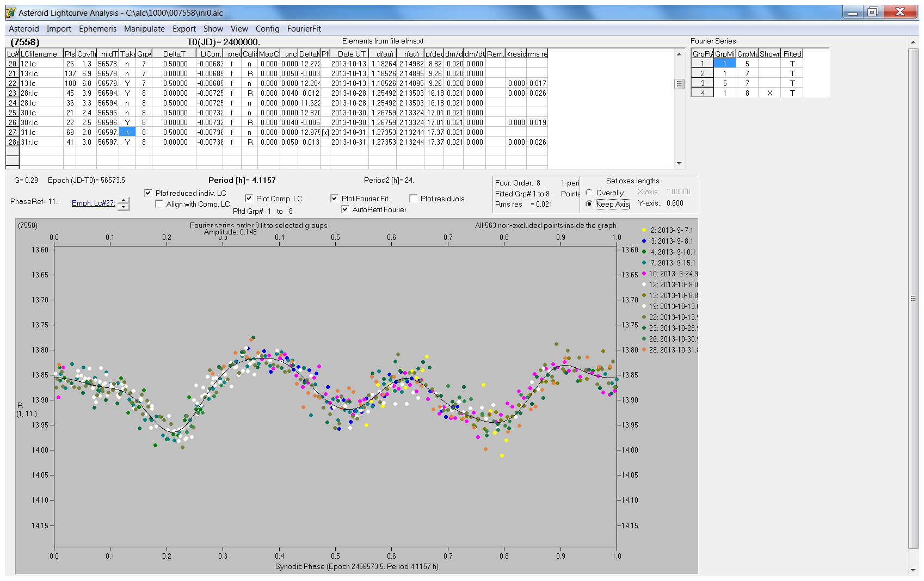
Task: Click the G= 0.29 parameter
Action: tap(26, 180)
